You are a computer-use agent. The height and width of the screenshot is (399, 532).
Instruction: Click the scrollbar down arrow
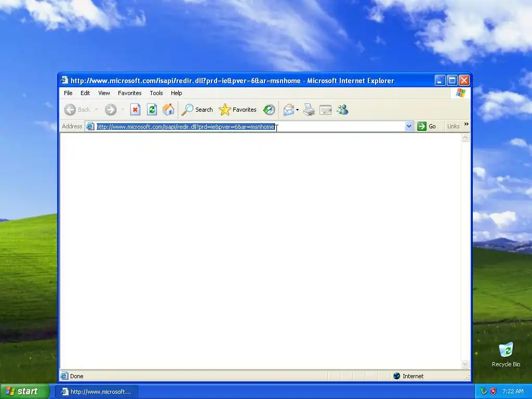click(x=465, y=364)
